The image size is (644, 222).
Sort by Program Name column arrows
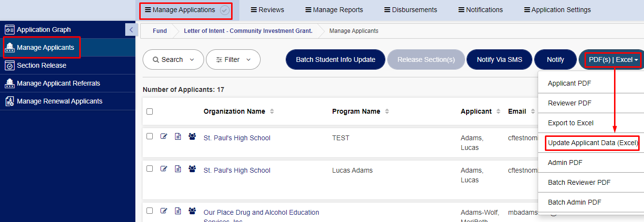click(387, 111)
